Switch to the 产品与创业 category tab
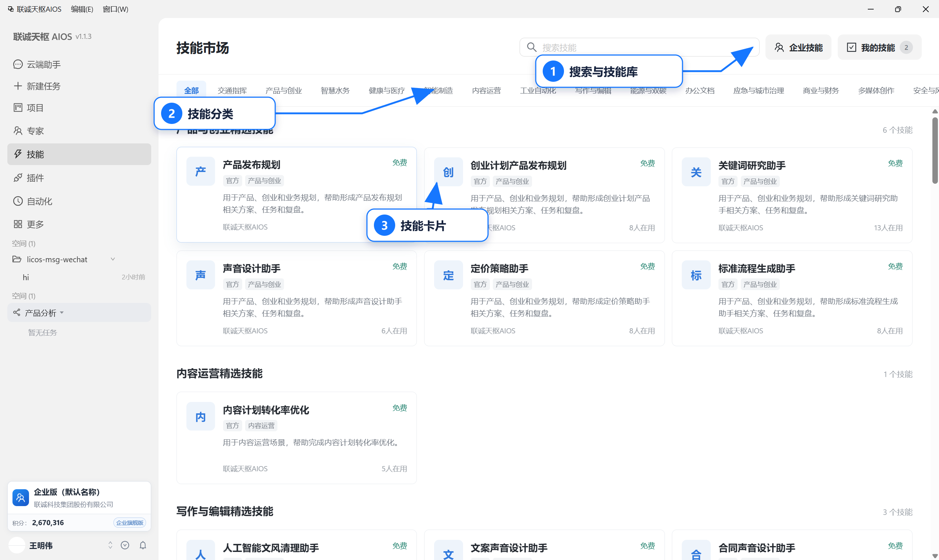 click(x=284, y=91)
